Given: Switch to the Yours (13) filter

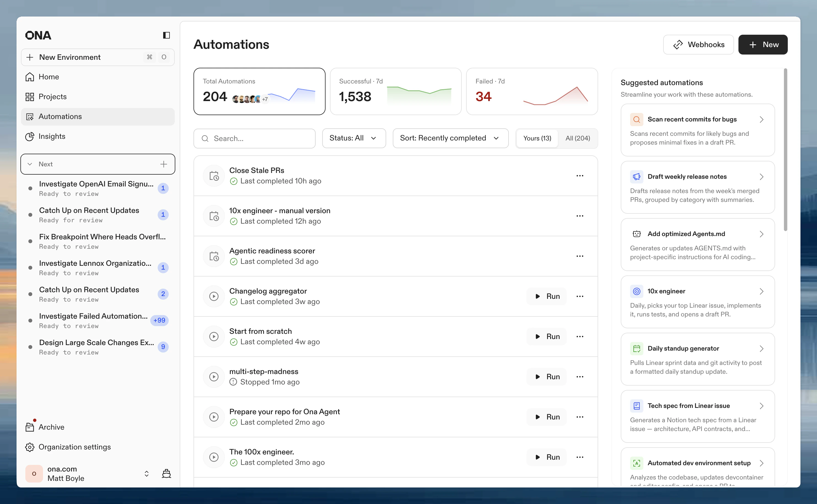Looking at the screenshot, I should click(537, 138).
